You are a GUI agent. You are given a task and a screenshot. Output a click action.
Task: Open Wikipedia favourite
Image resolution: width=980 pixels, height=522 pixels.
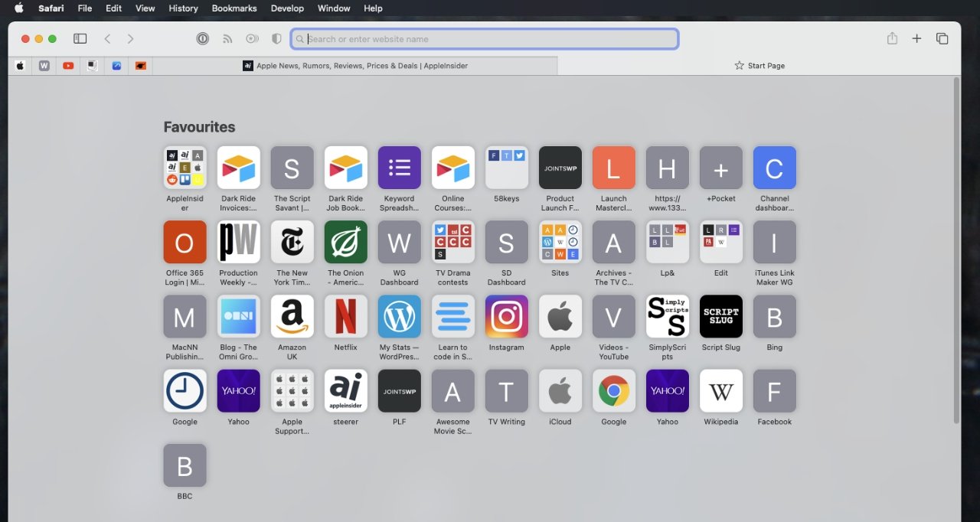pos(720,390)
